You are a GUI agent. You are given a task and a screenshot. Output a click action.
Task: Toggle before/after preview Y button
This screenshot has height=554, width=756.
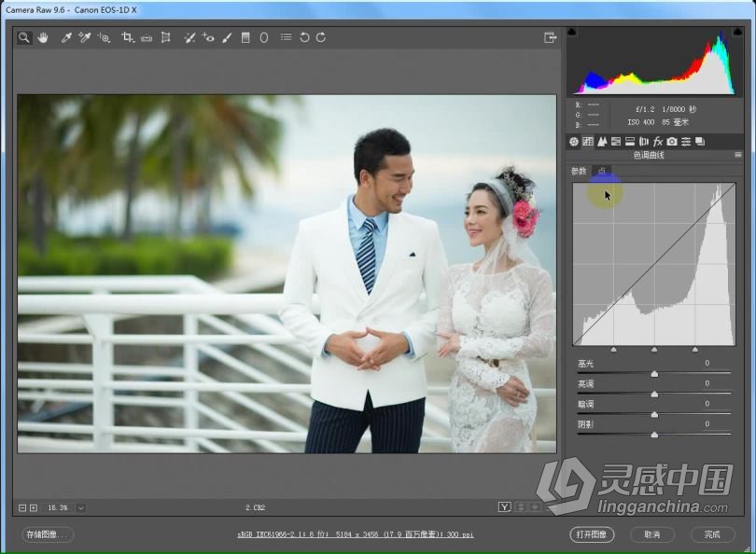coord(504,506)
